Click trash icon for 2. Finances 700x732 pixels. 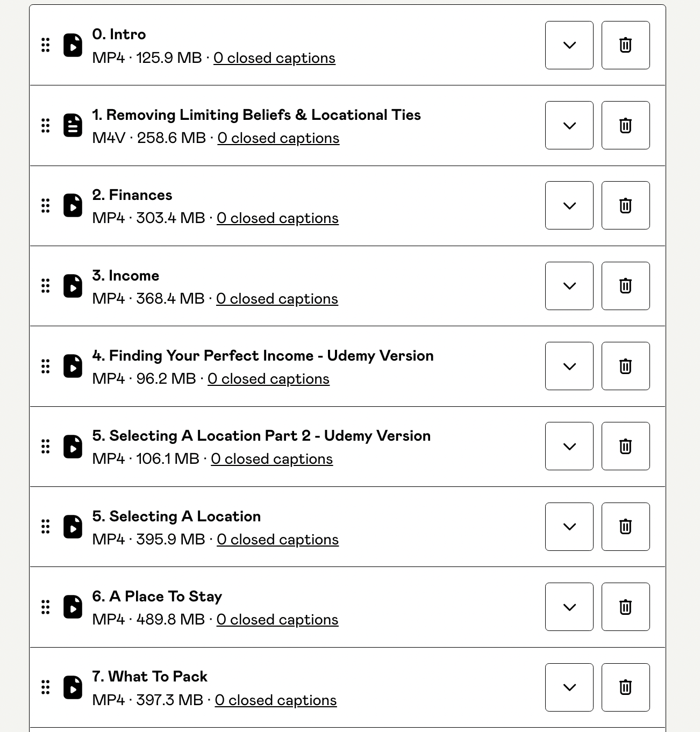[625, 205]
